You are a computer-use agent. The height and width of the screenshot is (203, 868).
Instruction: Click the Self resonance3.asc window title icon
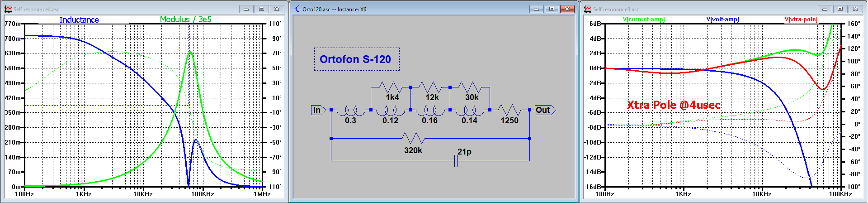588,9
